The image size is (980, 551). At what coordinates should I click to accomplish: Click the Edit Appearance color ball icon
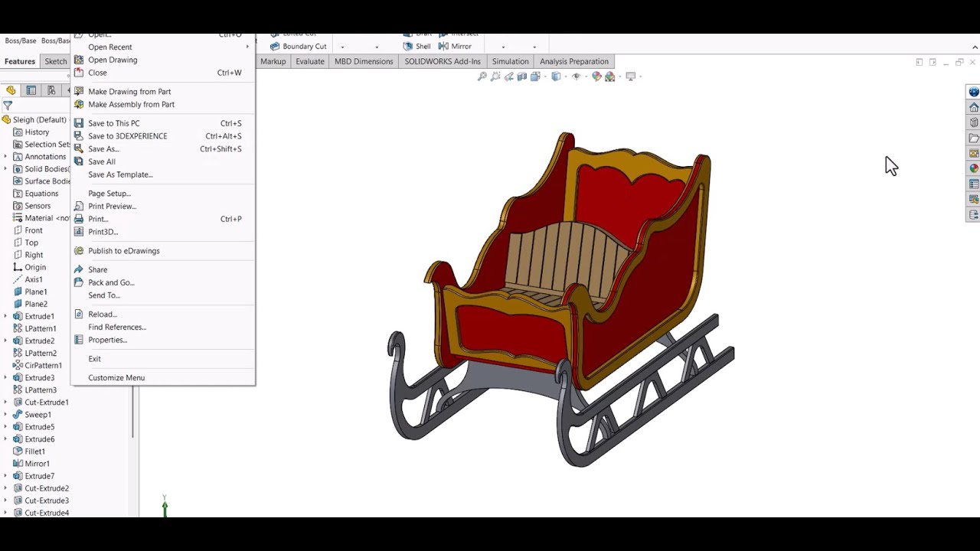pos(597,77)
